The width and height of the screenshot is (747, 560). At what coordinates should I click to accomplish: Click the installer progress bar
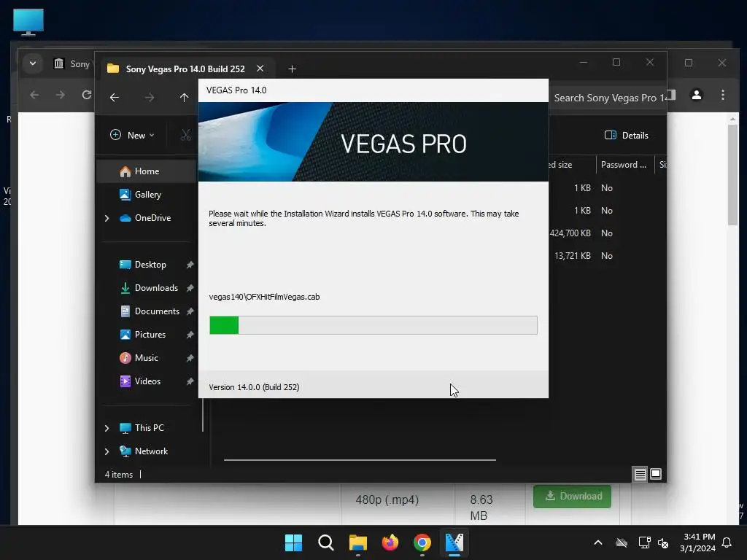coord(373,325)
